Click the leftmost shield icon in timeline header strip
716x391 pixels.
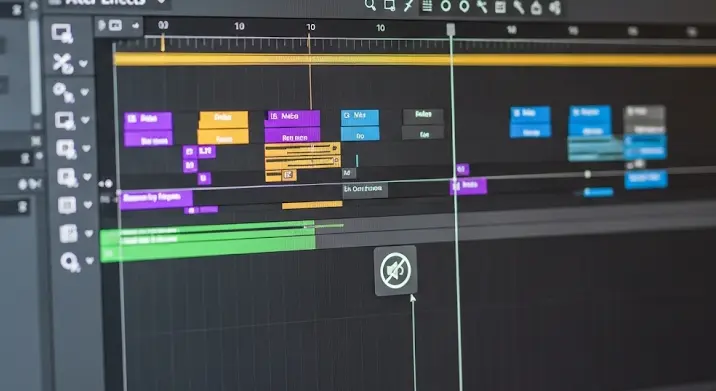(102, 25)
